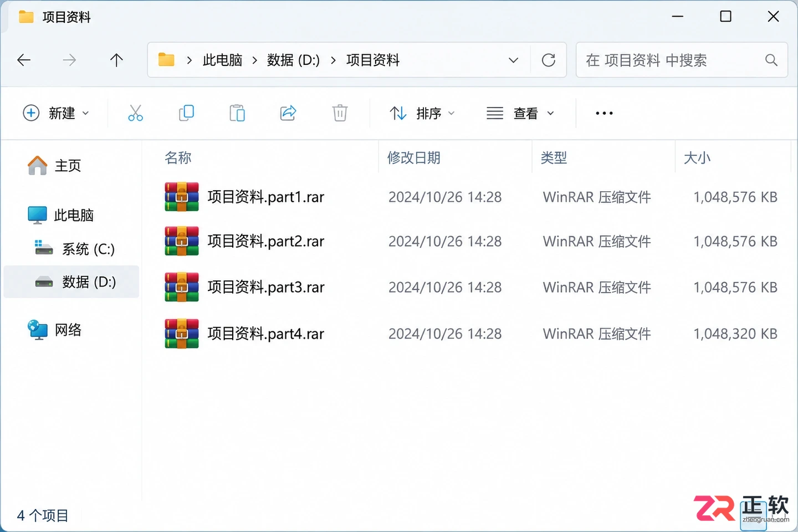Screen dimensions: 798x532
Task: Click the 4 个项目 status bar text
Action: (43, 516)
